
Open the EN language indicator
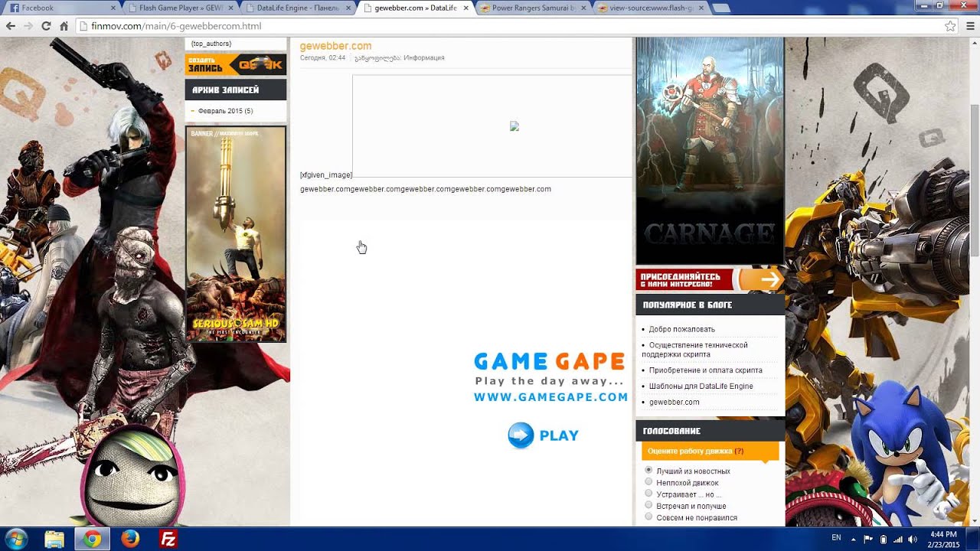coord(836,538)
